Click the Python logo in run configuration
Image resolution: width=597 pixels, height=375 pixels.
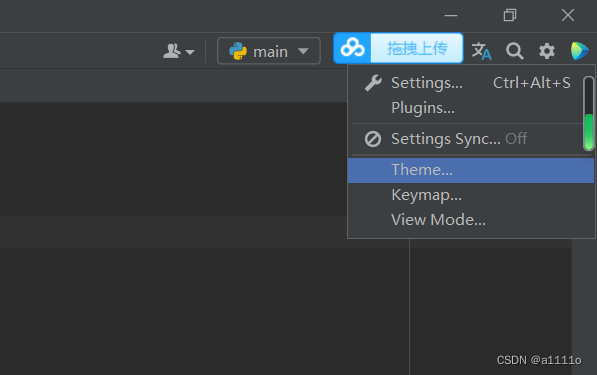tap(238, 51)
